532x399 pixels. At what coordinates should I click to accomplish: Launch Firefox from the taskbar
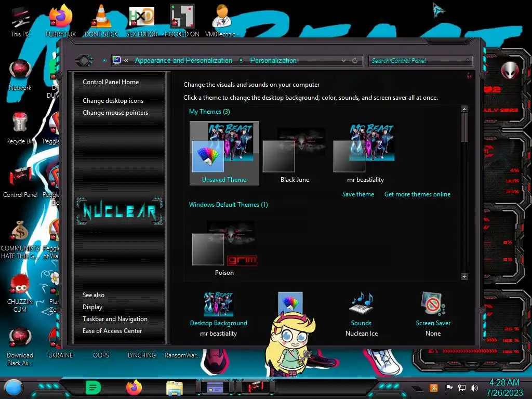pos(134,388)
